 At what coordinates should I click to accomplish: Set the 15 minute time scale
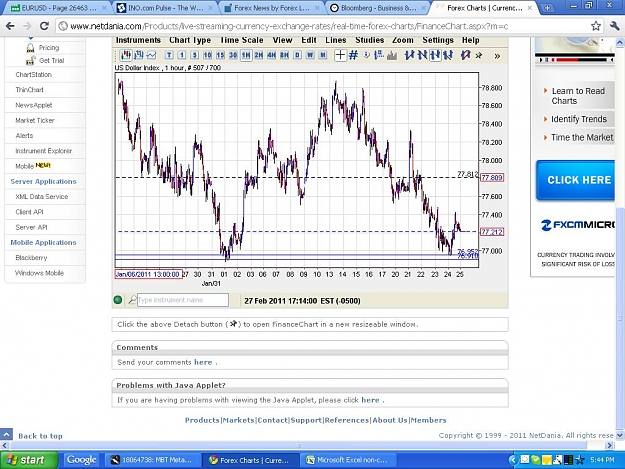[220, 55]
